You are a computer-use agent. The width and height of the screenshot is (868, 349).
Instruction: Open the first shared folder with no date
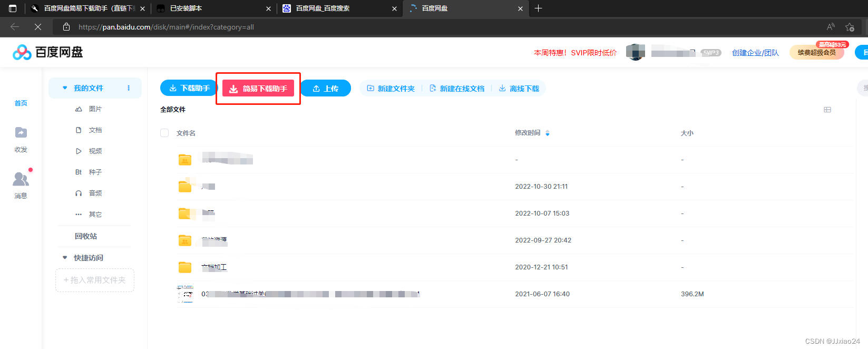(x=185, y=159)
